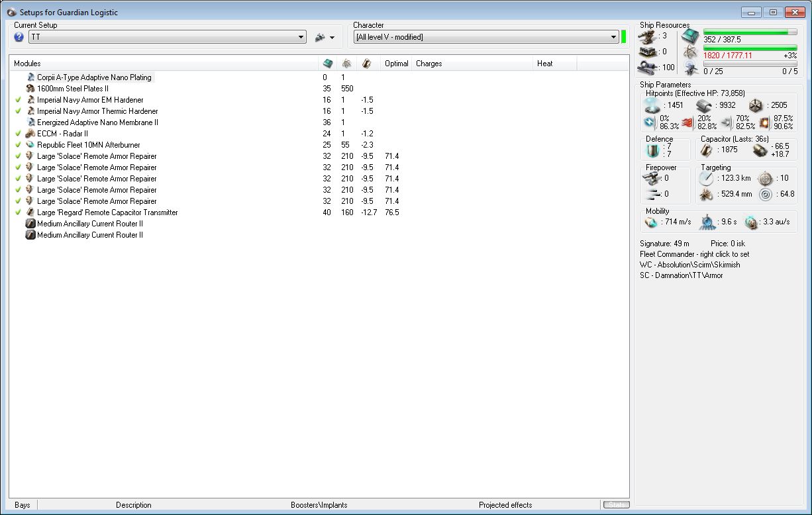Click the capacitor recharge icon showing +18.7
Screen dimensions: 812x515
(x=760, y=150)
